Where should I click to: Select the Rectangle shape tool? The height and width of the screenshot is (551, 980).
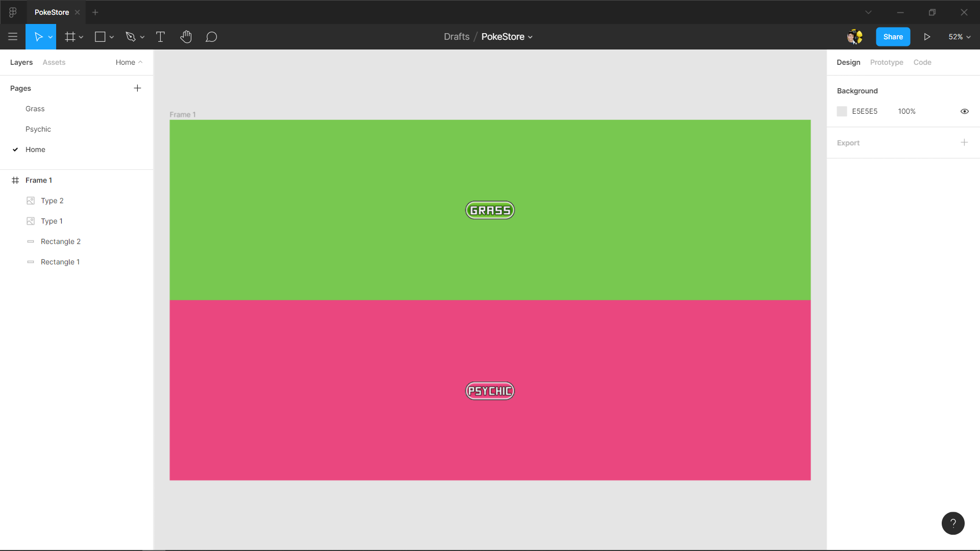click(x=100, y=37)
